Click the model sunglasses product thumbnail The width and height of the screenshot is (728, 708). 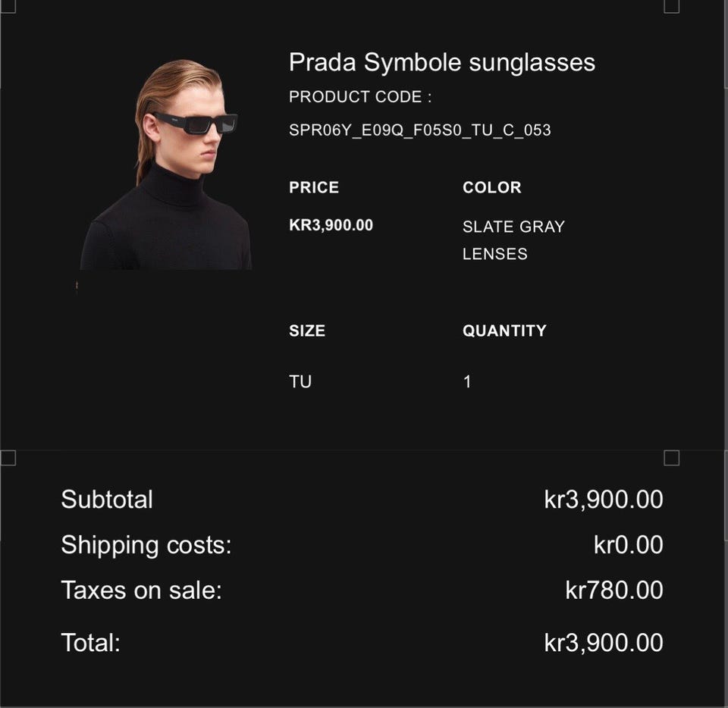pyautogui.click(x=166, y=167)
